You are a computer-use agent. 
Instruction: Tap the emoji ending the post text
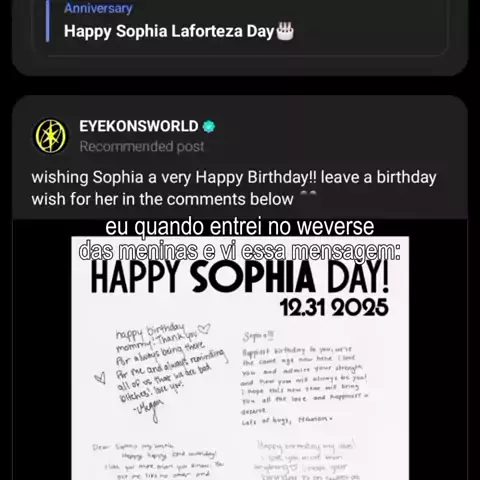(x=308, y=195)
